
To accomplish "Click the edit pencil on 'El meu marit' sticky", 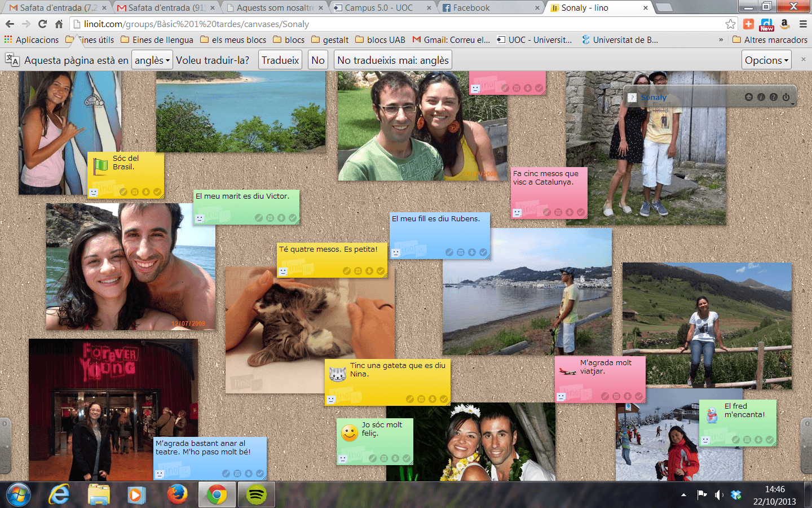I will pyautogui.click(x=258, y=218).
